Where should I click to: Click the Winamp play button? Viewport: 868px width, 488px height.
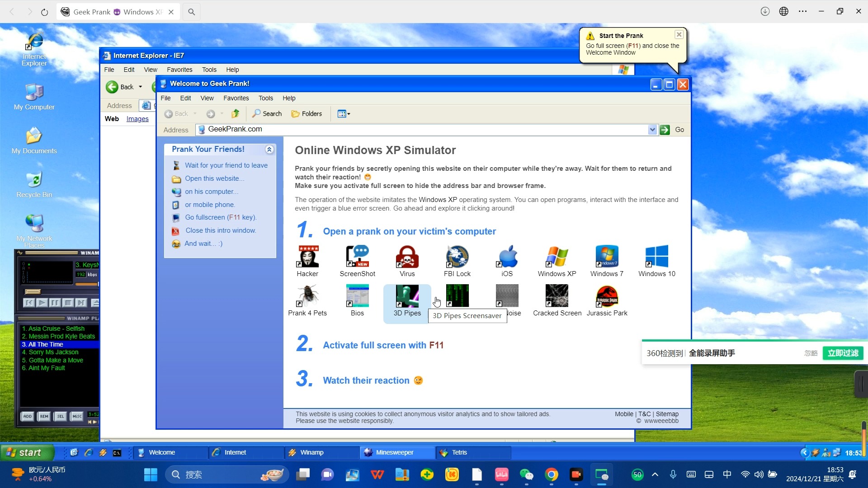[42, 303]
